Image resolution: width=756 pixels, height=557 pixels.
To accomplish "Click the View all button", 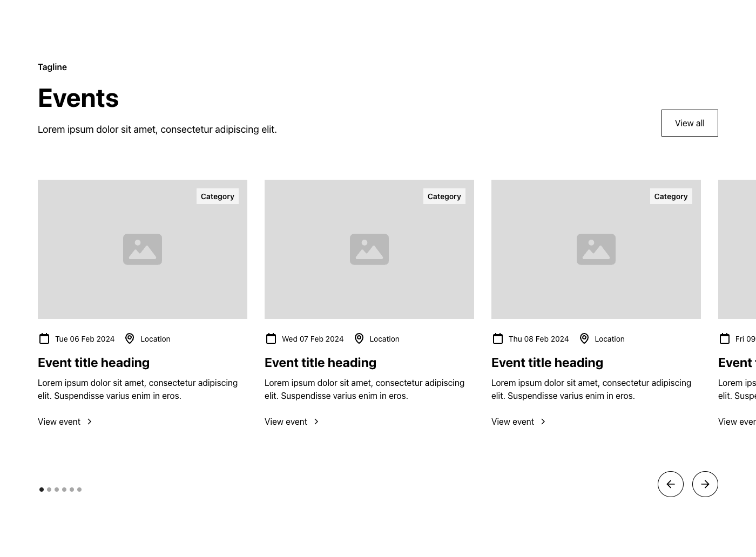I will [690, 123].
